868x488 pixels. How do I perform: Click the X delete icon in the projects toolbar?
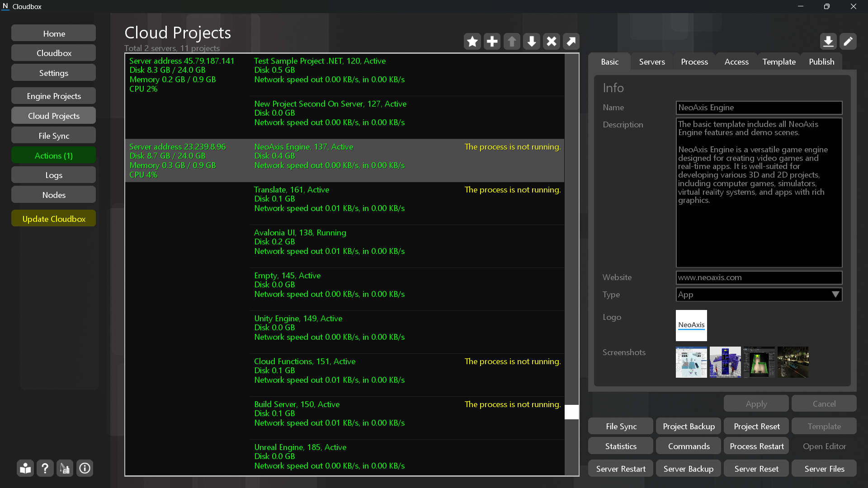(x=552, y=42)
